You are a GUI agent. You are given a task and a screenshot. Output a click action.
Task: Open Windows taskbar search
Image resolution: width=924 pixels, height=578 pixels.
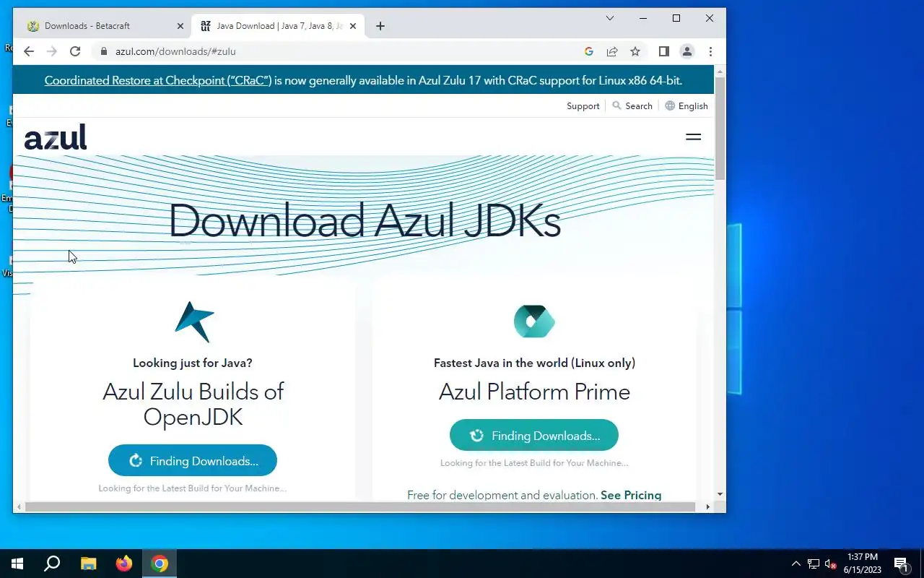[x=52, y=564]
